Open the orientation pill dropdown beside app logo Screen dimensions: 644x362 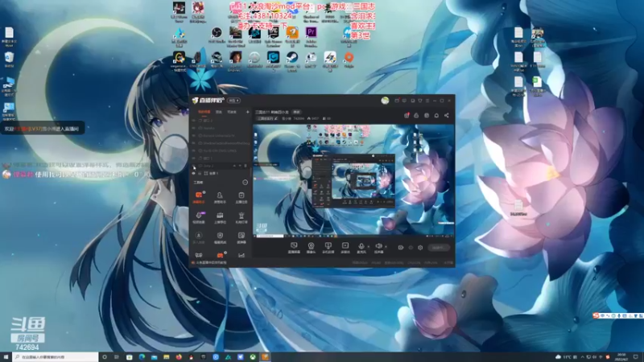coord(233,101)
